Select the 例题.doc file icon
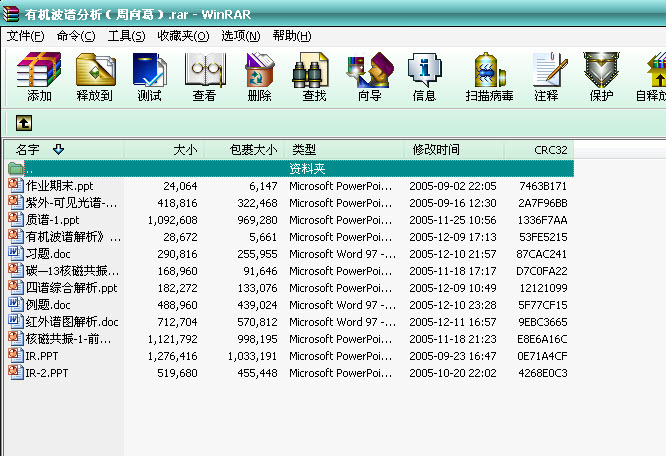The height and width of the screenshot is (456, 666). [16, 304]
